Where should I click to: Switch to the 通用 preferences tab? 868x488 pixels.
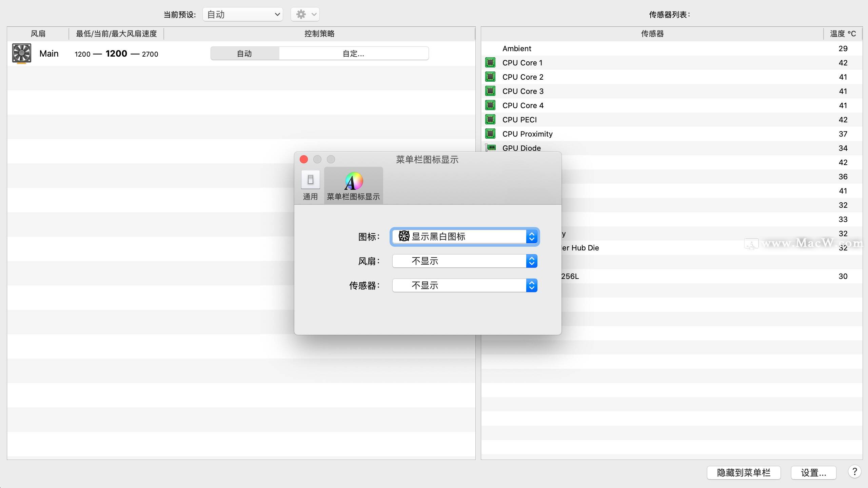click(310, 185)
